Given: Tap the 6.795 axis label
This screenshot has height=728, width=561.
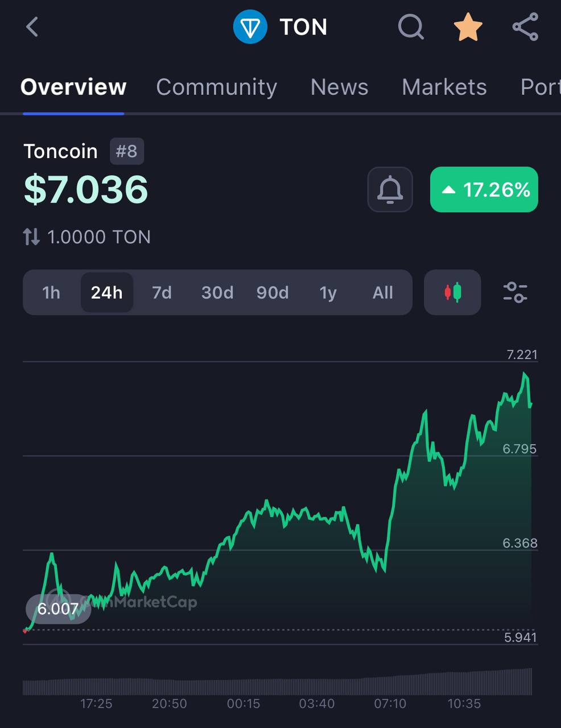Looking at the screenshot, I should click(x=519, y=449).
